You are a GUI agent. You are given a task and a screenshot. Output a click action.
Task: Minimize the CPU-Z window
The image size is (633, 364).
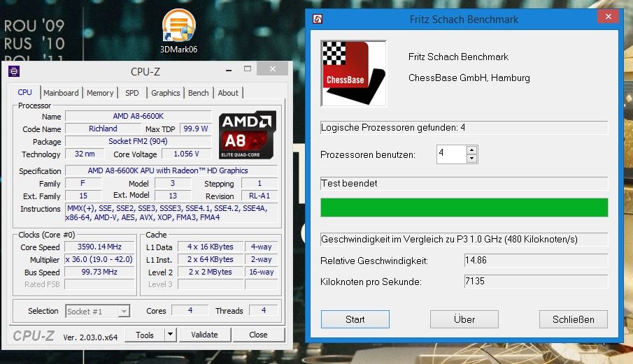coord(229,70)
